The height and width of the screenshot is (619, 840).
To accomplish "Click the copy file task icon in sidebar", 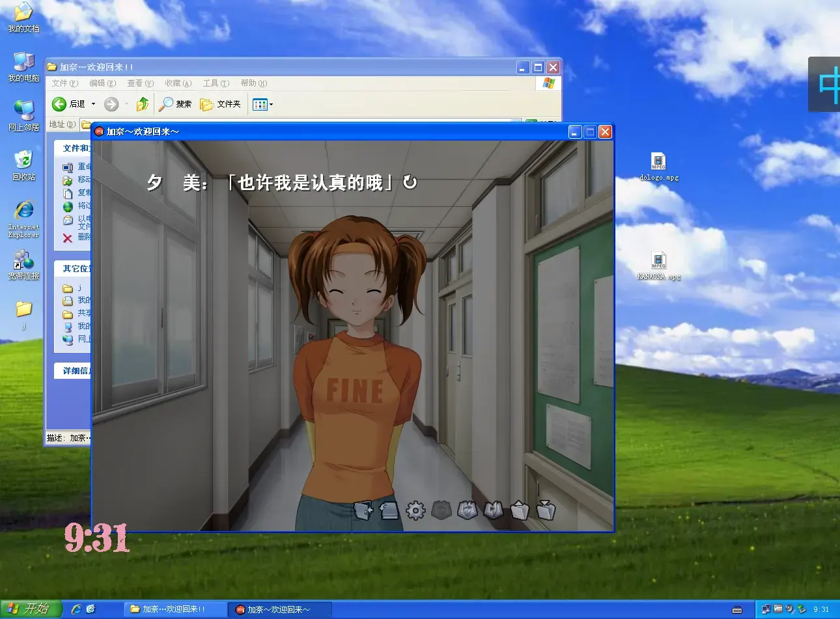I will coord(68,193).
